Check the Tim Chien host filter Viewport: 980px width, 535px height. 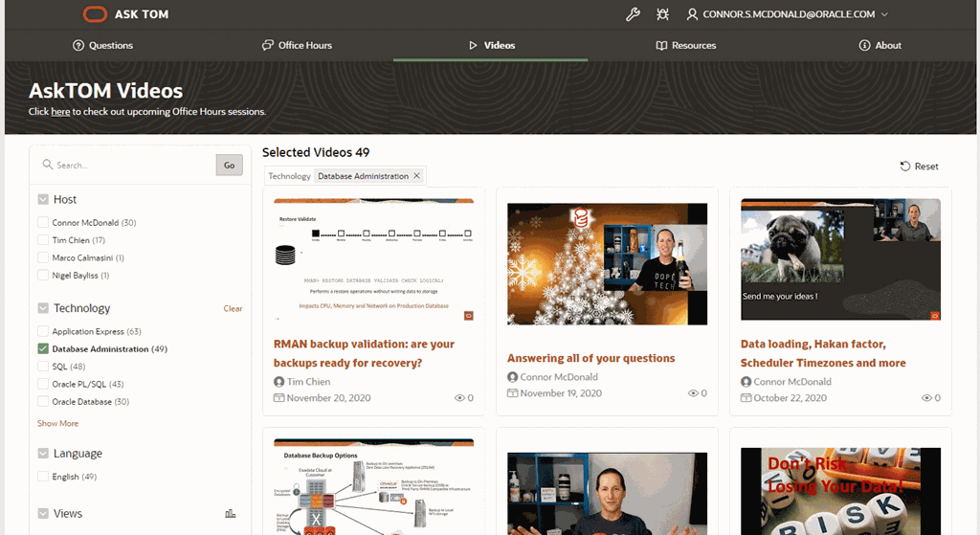click(43, 239)
